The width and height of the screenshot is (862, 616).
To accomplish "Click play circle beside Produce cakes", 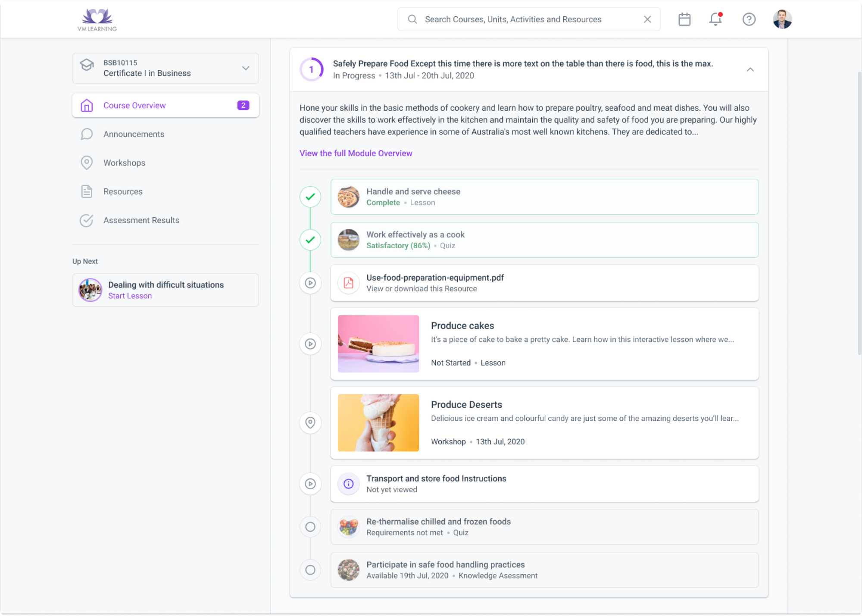I will point(310,344).
